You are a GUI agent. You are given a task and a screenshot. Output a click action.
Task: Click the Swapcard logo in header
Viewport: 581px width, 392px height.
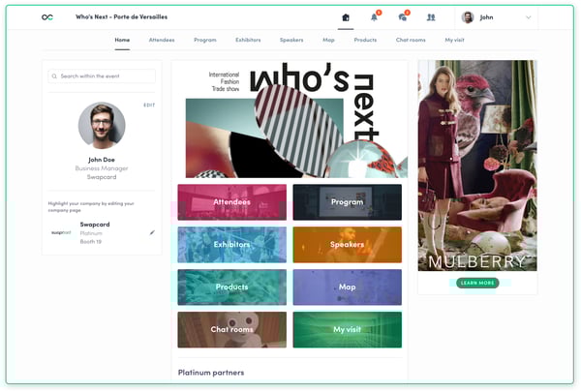(x=47, y=17)
